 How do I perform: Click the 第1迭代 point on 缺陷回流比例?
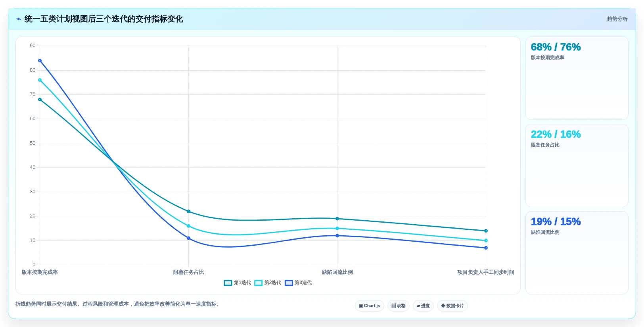click(x=337, y=219)
